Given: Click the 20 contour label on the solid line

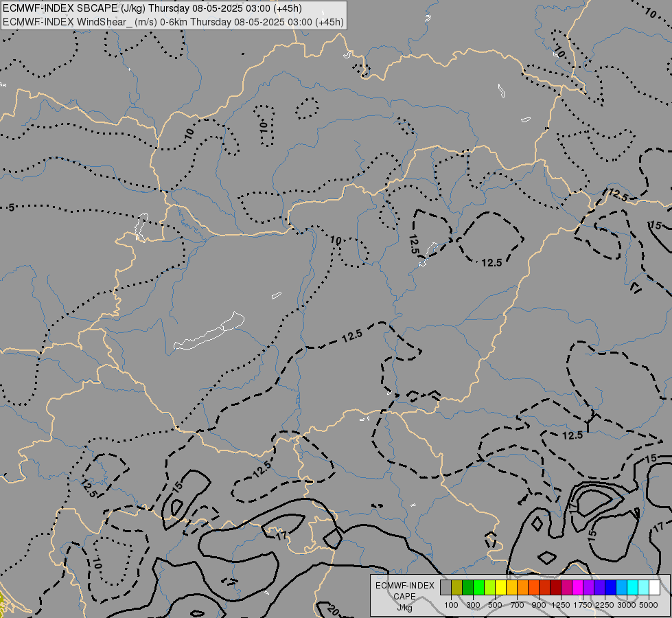Looking at the screenshot, I should click(333, 610).
